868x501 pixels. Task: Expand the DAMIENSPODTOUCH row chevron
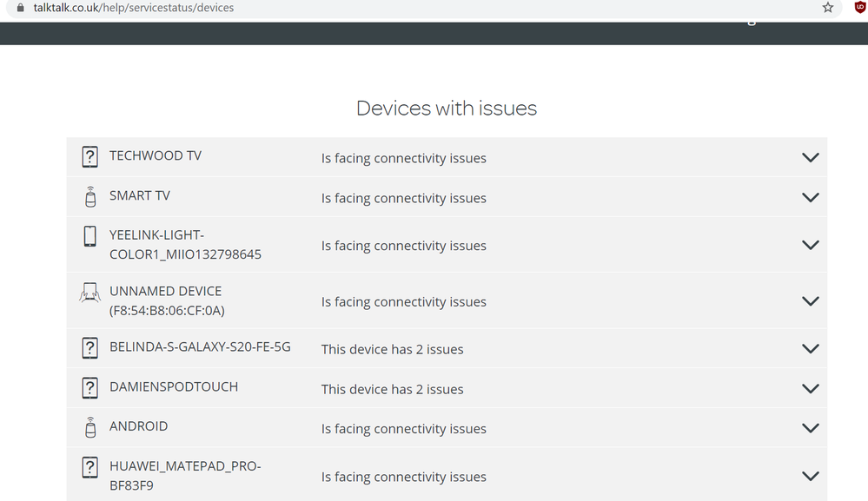(x=811, y=389)
